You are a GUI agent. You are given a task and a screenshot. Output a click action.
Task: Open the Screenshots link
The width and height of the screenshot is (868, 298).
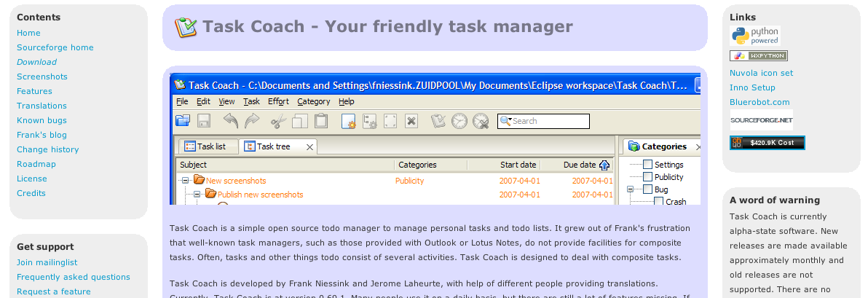coord(42,77)
